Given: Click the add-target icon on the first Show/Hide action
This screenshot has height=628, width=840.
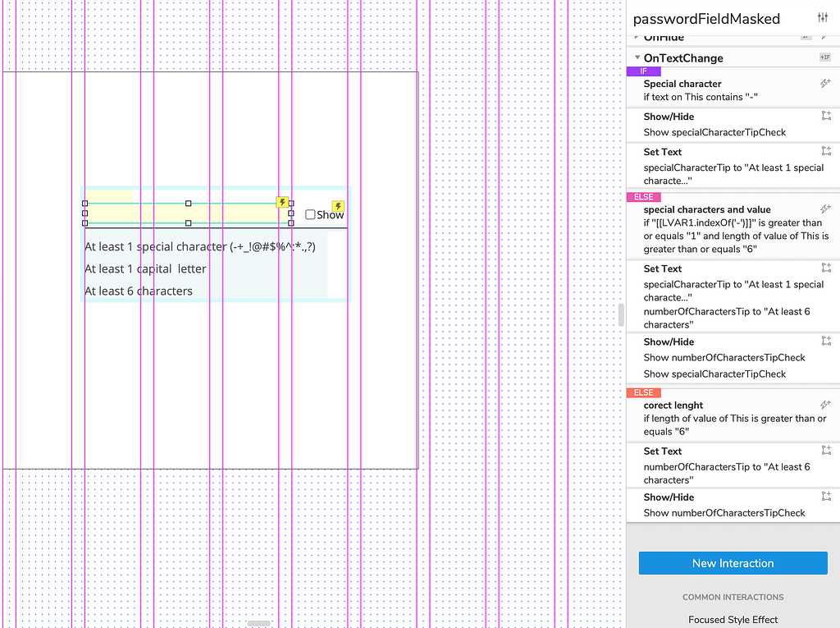Looking at the screenshot, I should 826,115.
